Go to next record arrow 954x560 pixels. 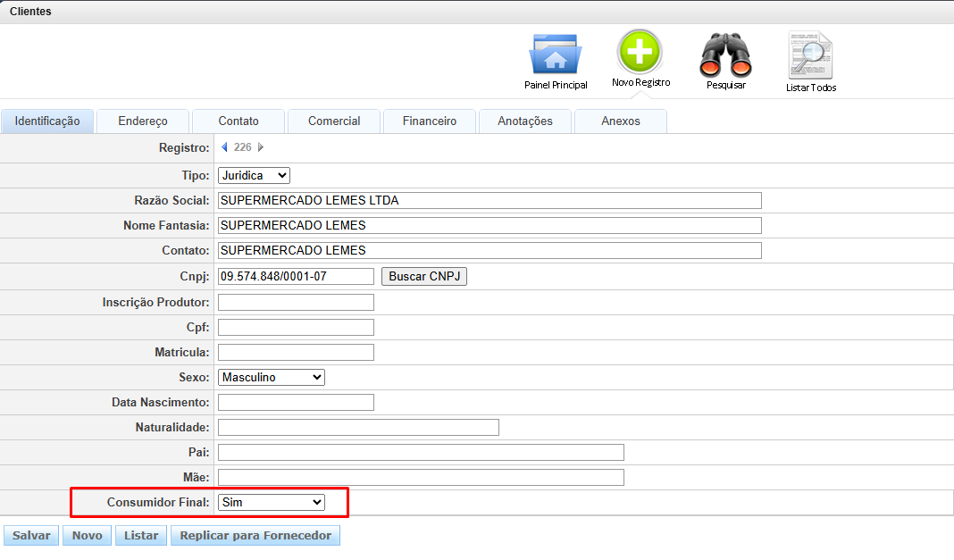point(260,147)
